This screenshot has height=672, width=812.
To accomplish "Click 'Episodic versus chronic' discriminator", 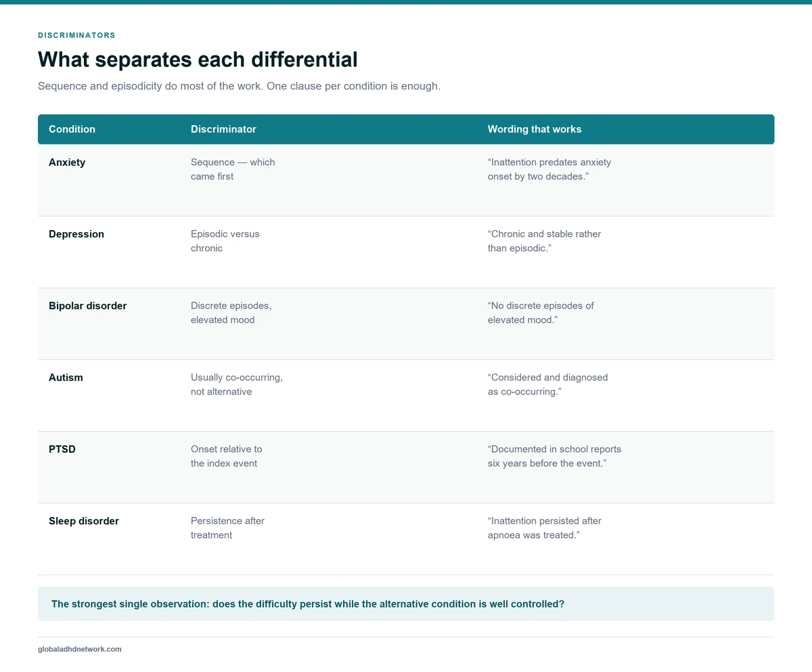I will coord(225,241).
